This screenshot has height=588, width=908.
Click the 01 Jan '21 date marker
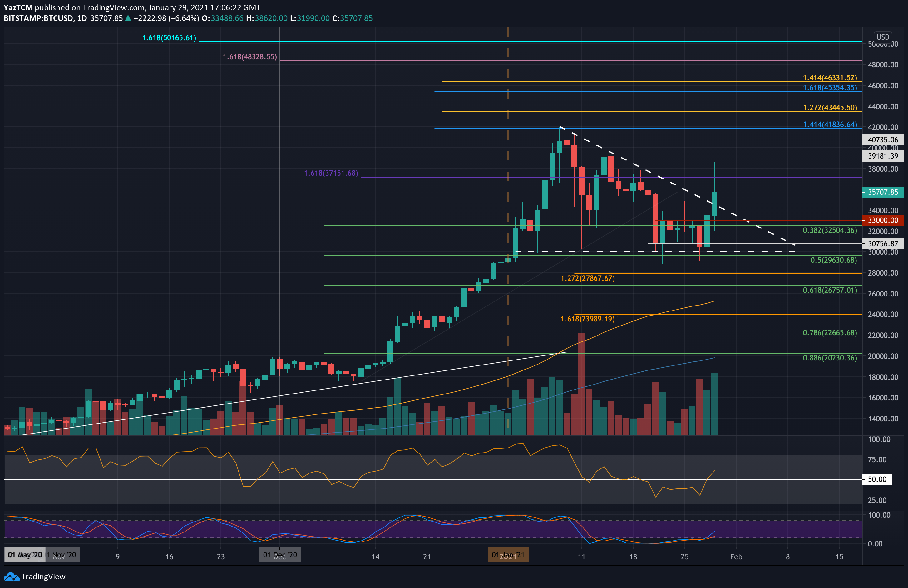(508, 555)
